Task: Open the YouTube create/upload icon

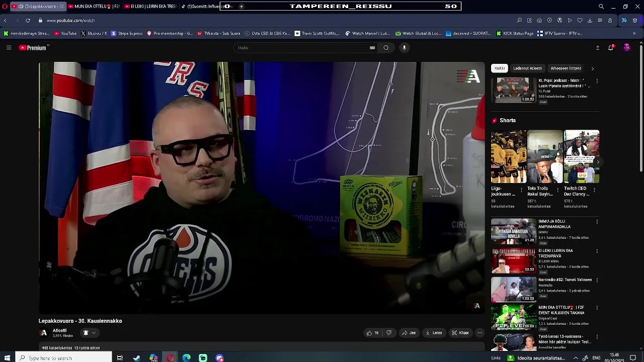Action: point(597,48)
